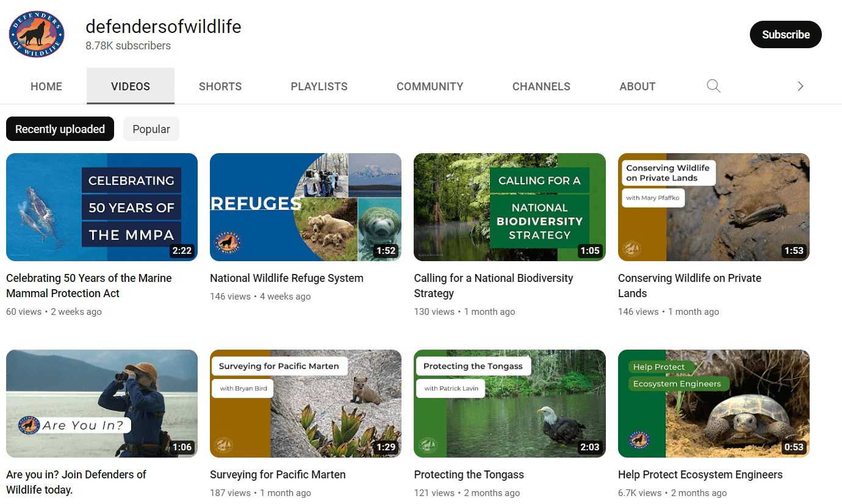Open Conserving Wildlife on Private Lands thumbnail
This screenshot has height=504, width=842.
coord(714,207)
